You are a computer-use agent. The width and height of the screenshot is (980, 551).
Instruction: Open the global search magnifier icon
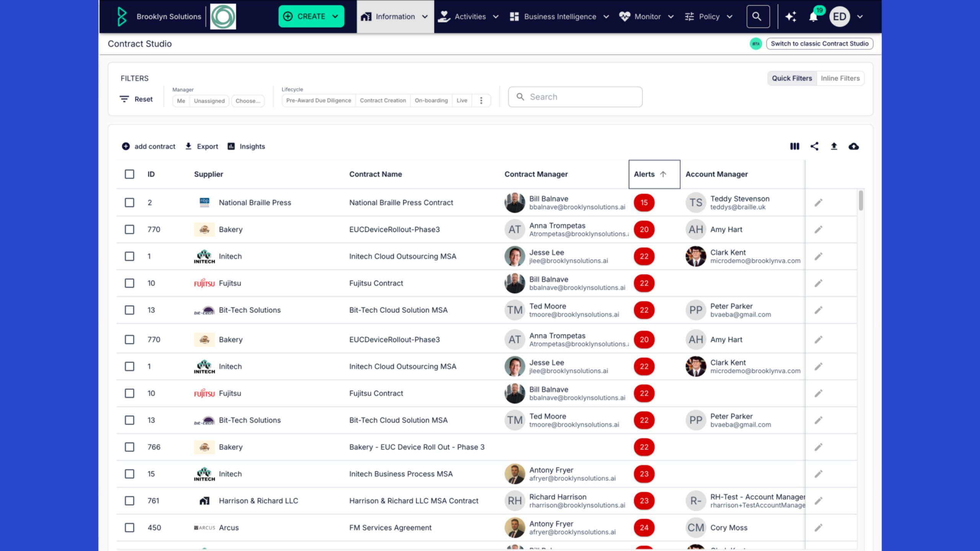(758, 16)
